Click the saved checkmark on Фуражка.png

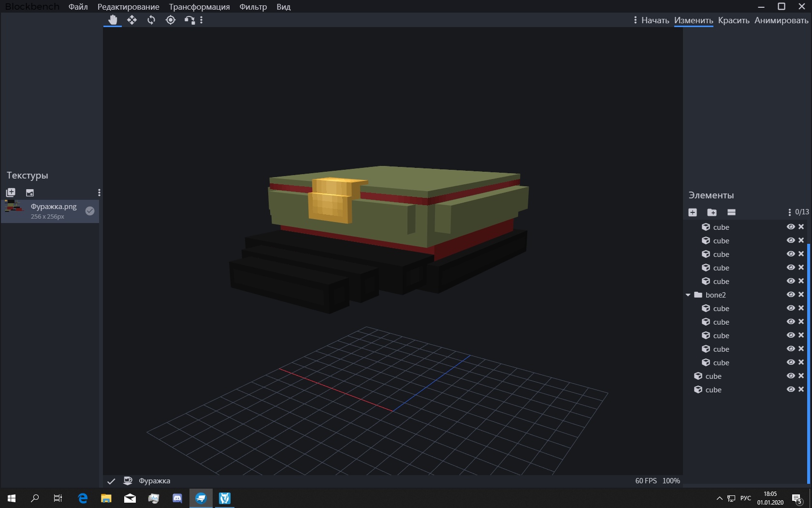point(90,210)
